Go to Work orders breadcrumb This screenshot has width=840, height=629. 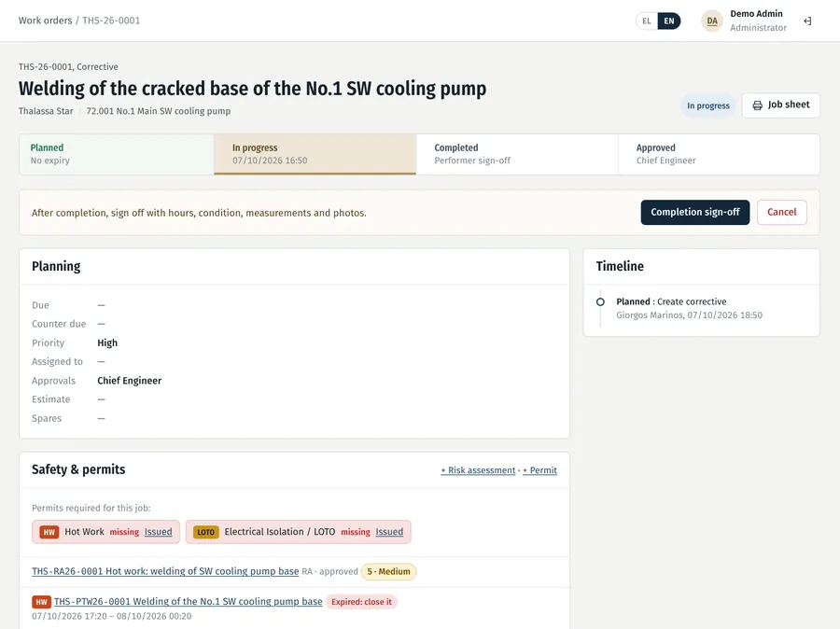[x=45, y=21]
